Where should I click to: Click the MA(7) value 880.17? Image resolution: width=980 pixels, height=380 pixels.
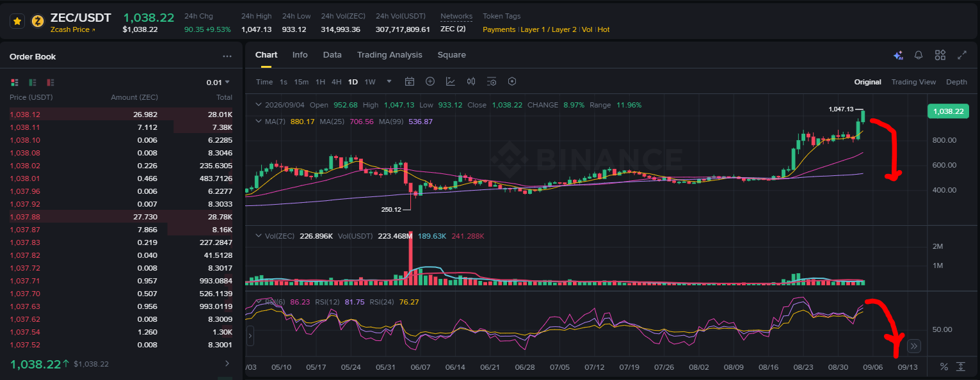(x=302, y=122)
